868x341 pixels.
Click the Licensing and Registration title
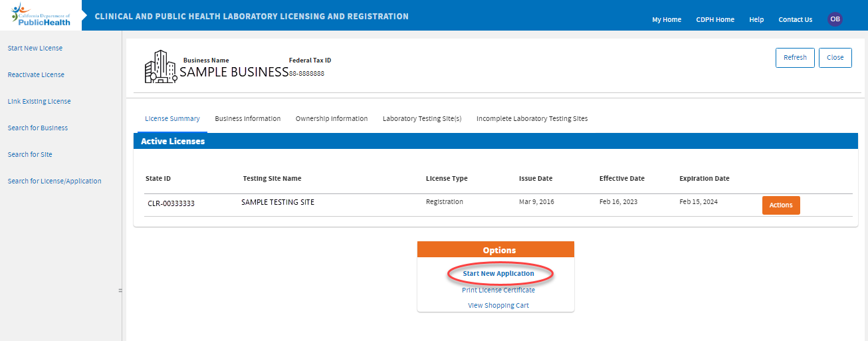point(252,16)
